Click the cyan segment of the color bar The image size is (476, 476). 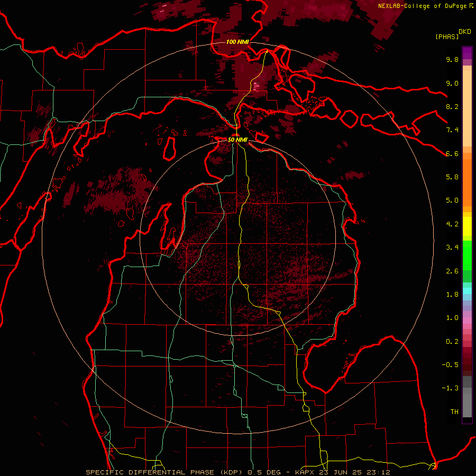pos(467,291)
